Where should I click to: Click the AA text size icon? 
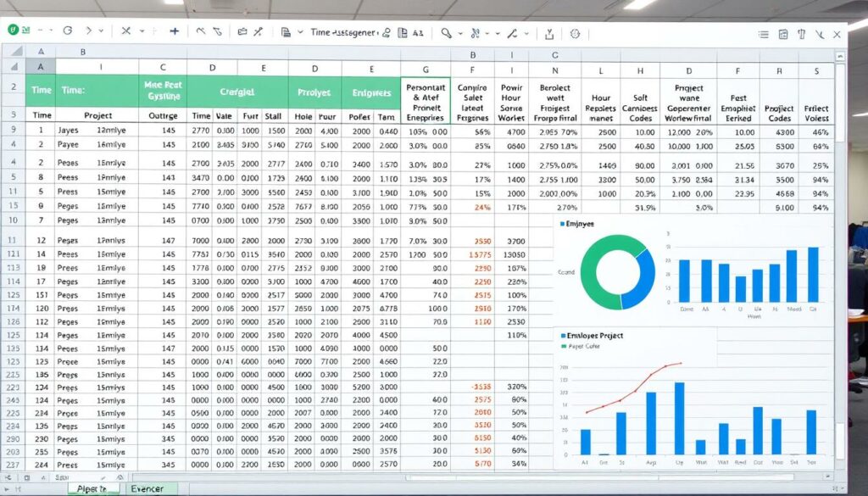pyautogui.click(x=418, y=33)
